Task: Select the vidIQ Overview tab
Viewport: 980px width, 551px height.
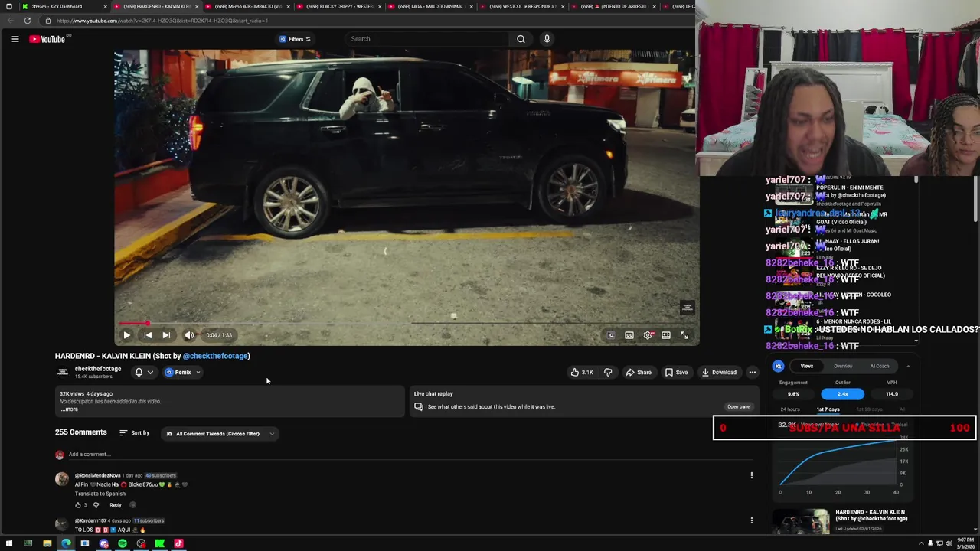Action: point(843,367)
